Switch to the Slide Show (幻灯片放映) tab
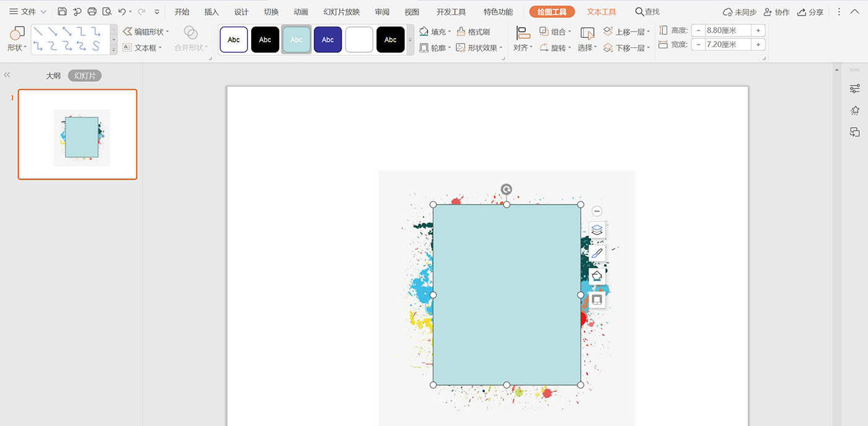 point(342,12)
